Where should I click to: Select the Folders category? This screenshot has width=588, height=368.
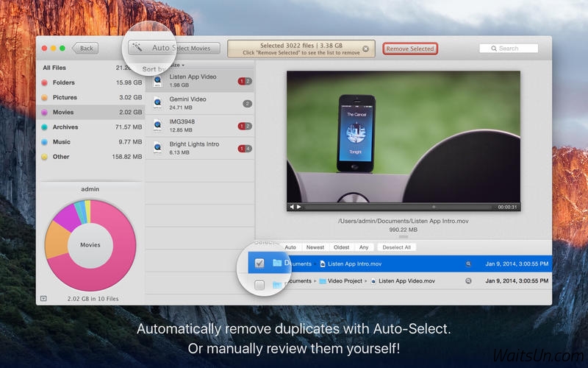92,82
